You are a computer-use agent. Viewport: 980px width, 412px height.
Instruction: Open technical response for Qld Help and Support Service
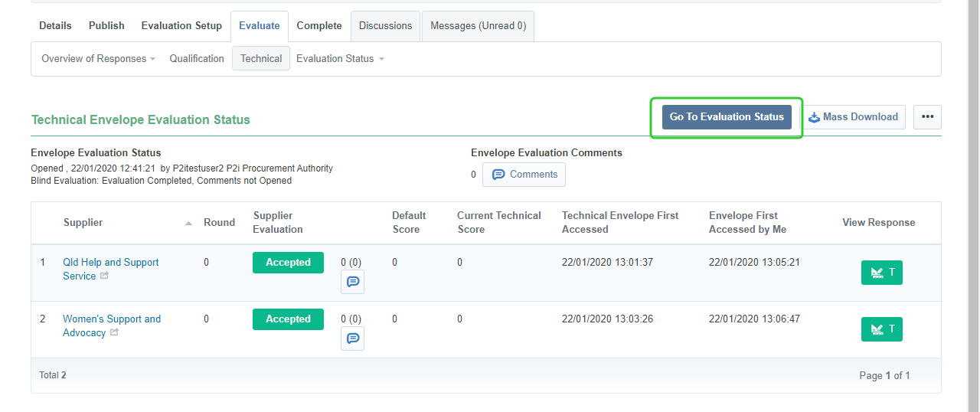click(881, 273)
